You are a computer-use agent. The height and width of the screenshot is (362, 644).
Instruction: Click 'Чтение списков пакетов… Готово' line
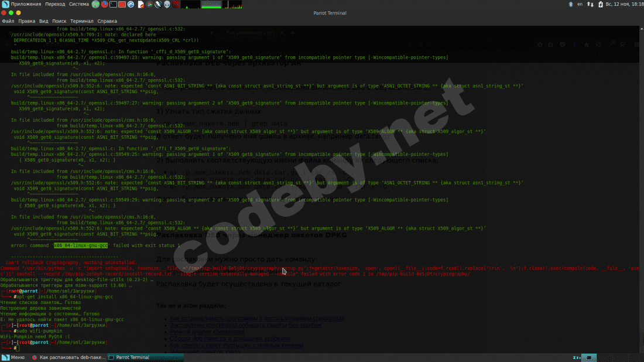[40, 302]
